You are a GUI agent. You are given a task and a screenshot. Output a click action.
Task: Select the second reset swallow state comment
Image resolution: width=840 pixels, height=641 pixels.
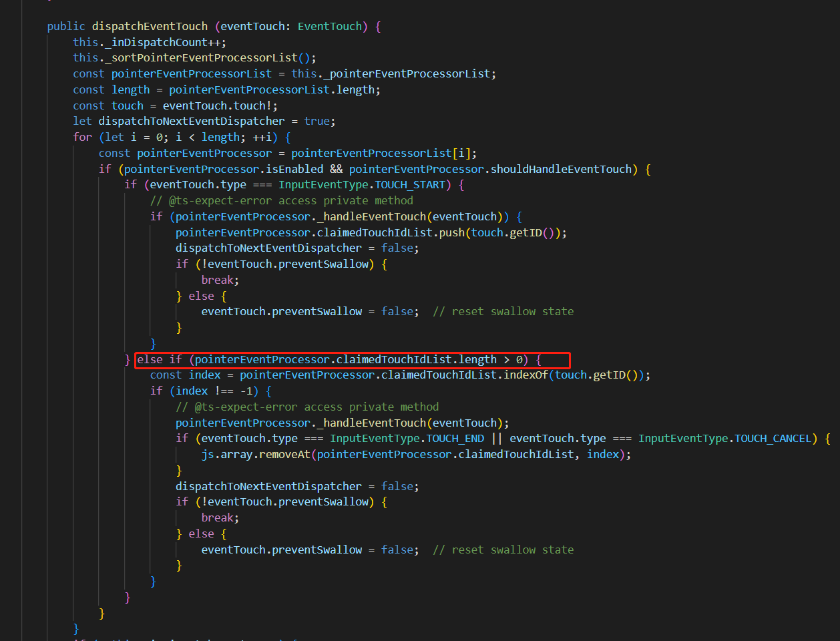tap(505, 550)
